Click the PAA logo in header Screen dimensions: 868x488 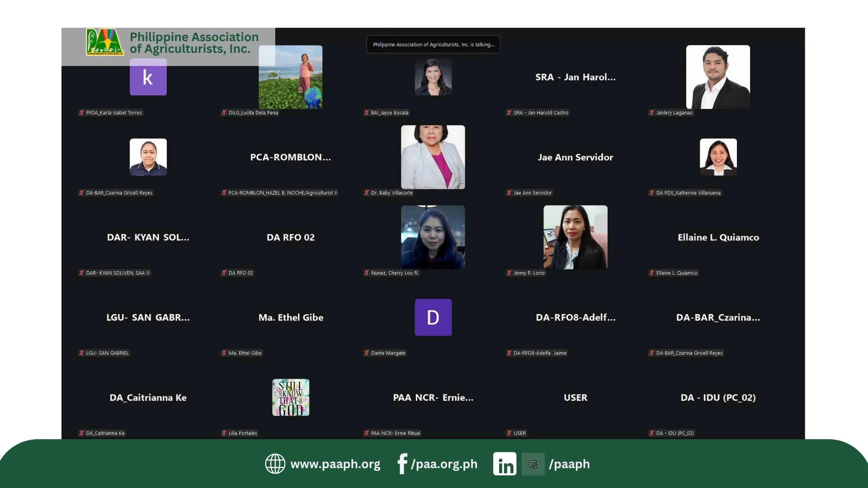tap(104, 42)
